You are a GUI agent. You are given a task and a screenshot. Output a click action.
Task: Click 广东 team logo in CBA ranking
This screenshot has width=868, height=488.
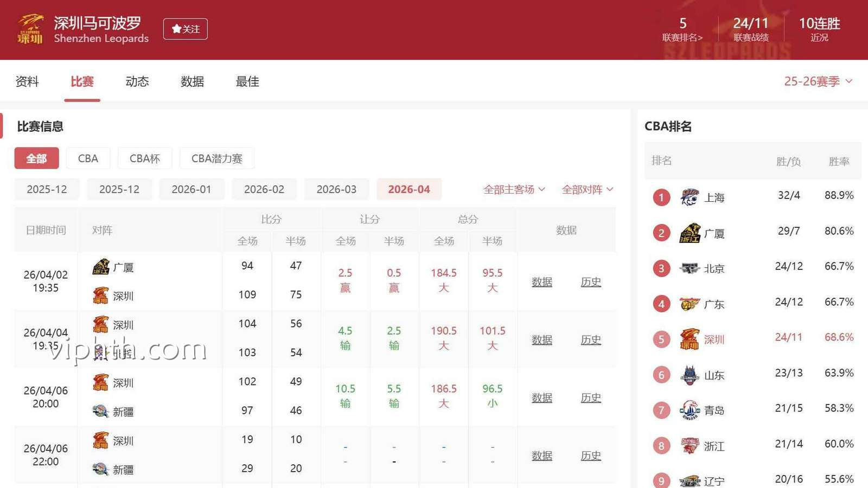pos(690,304)
